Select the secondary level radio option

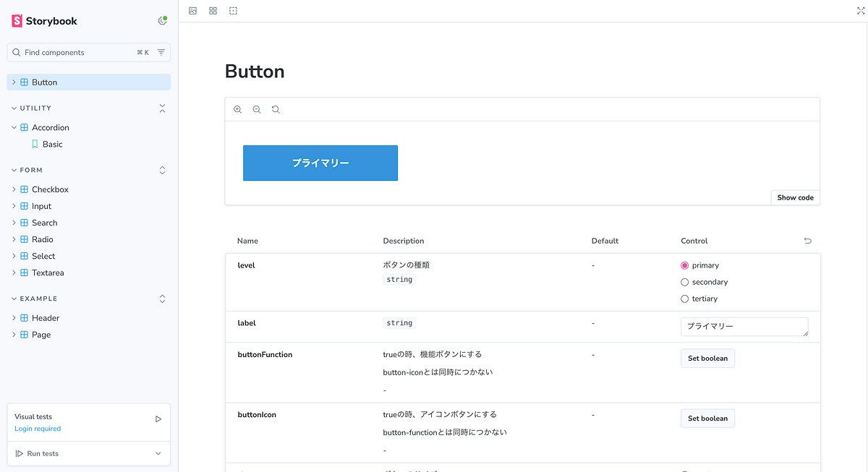685,282
